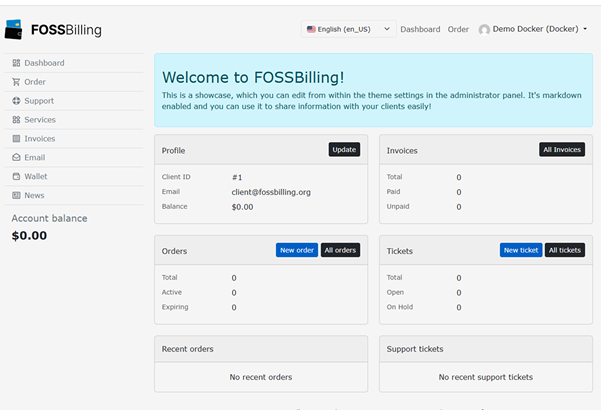
Task: Click the Dashboard link in top navigation
Action: click(420, 29)
